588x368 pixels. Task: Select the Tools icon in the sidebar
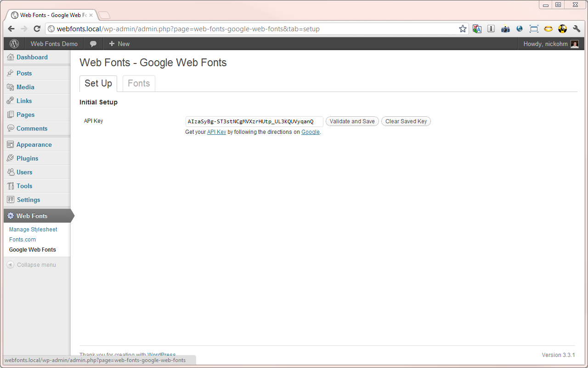pos(11,186)
